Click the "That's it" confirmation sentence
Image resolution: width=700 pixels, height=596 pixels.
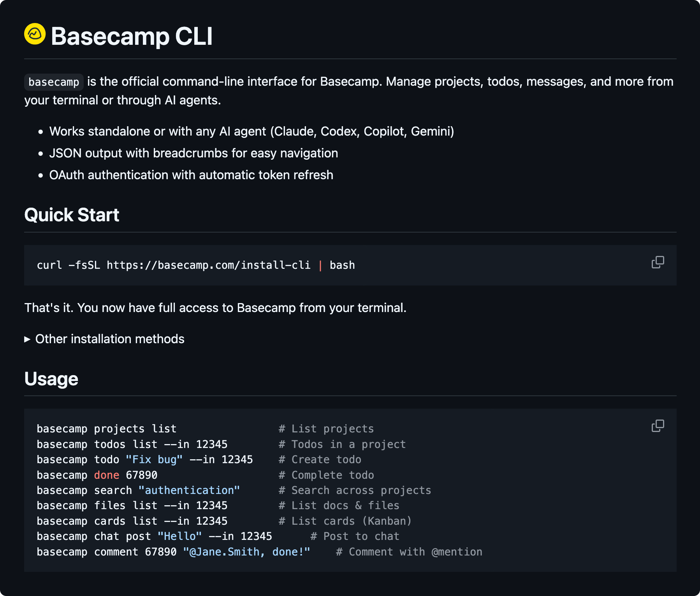[x=215, y=308]
